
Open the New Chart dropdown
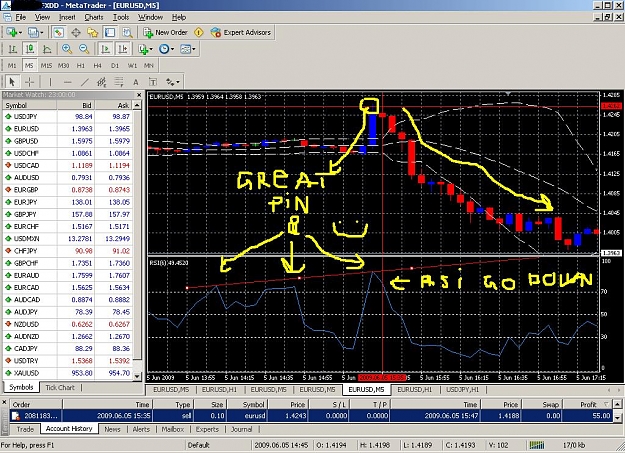[13, 32]
